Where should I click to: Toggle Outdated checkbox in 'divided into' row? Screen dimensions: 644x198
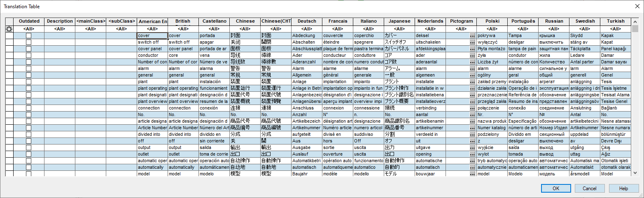(x=29, y=134)
